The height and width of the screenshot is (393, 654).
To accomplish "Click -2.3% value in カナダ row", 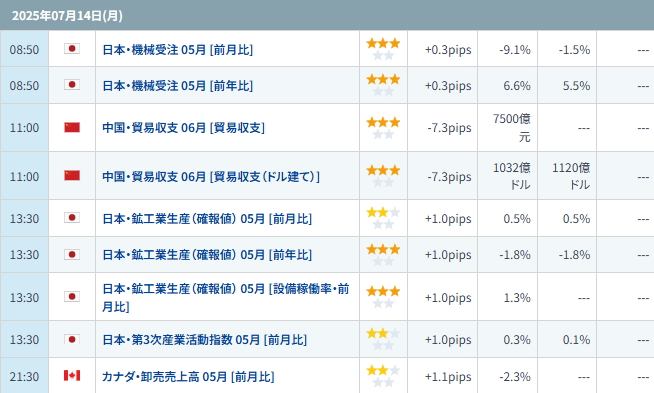I will [x=515, y=377].
